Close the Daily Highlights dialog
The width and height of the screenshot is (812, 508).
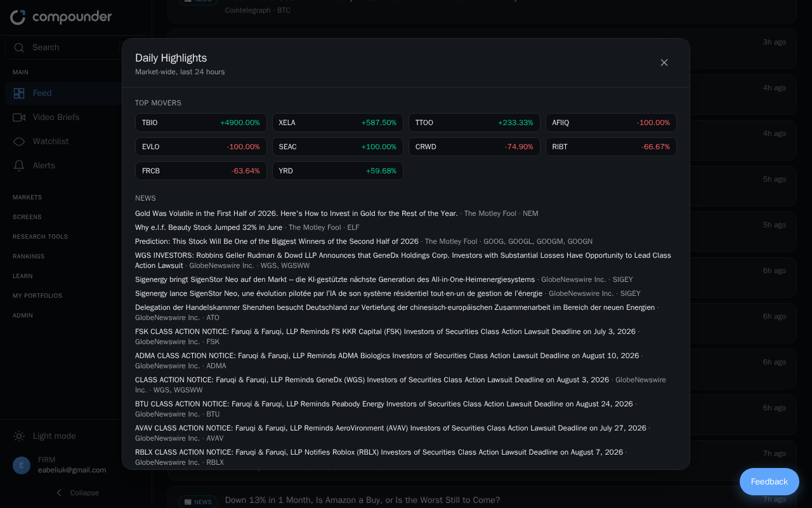pos(664,62)
